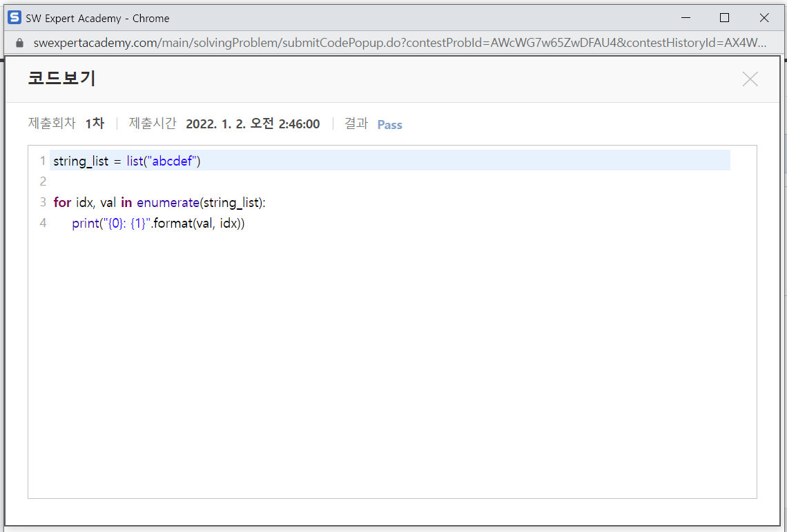Maximize the Chrome window
The image size is (787, 532).
click(x=724, y=17)
